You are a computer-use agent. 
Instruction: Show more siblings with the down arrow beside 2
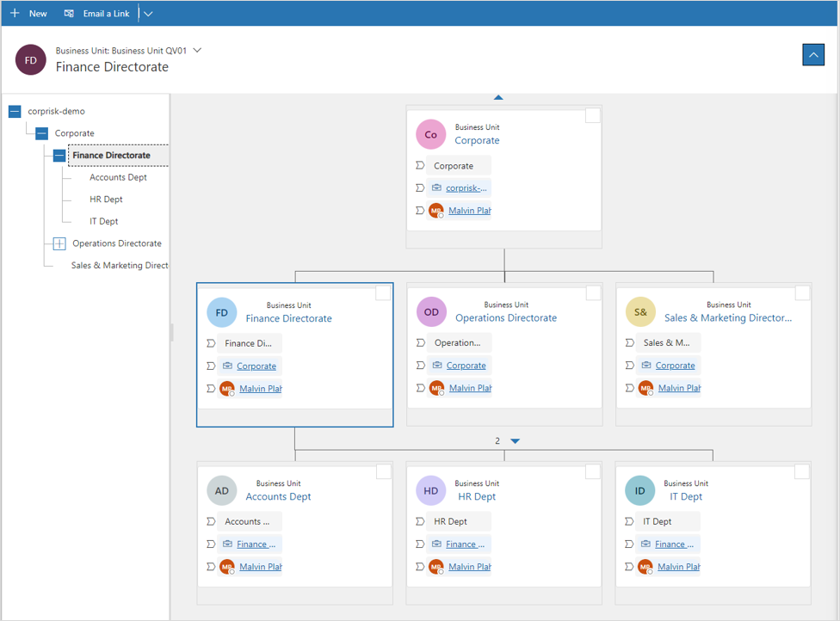coord(515,441)
